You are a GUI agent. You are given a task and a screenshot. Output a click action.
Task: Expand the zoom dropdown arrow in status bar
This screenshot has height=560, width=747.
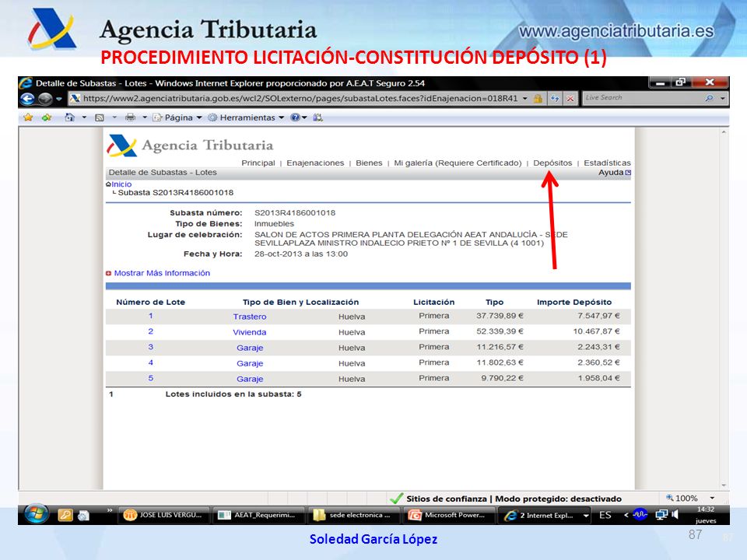[x=712, y=498]
